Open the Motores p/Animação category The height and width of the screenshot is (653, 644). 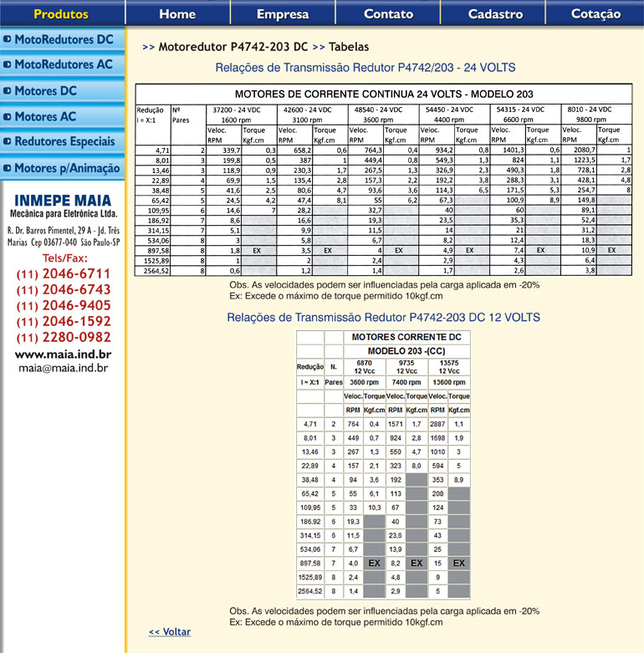coord(67,169)
